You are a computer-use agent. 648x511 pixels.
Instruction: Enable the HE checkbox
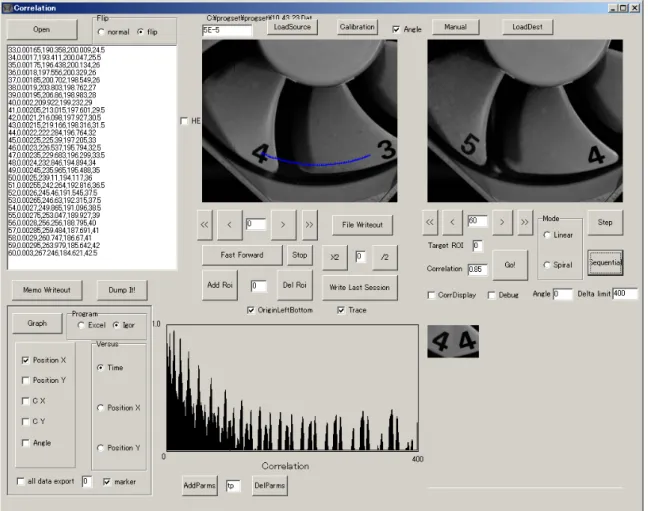pos(184,121)
